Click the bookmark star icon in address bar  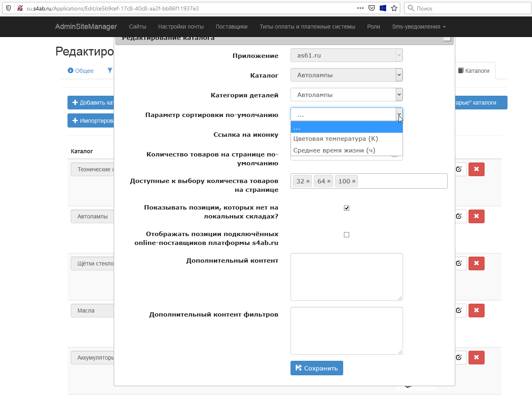click(394, 8)
